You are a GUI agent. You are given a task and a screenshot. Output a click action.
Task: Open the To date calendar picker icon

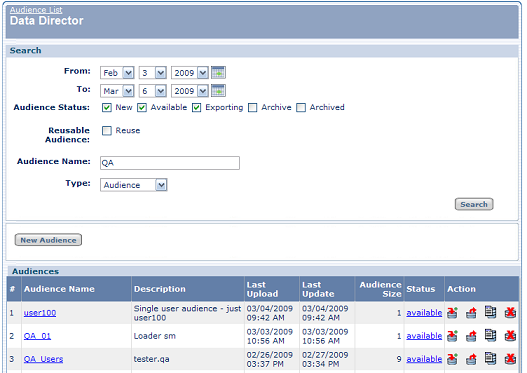218,91
